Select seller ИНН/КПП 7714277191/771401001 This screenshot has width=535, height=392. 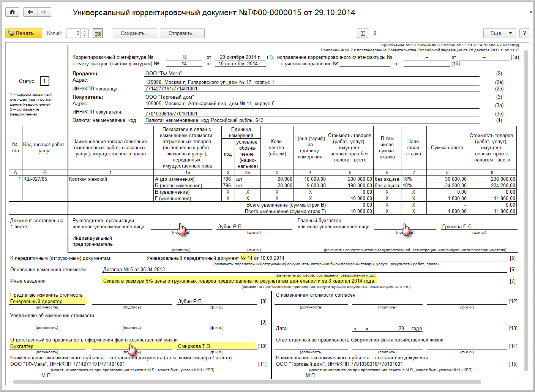(x=171, y=89)
